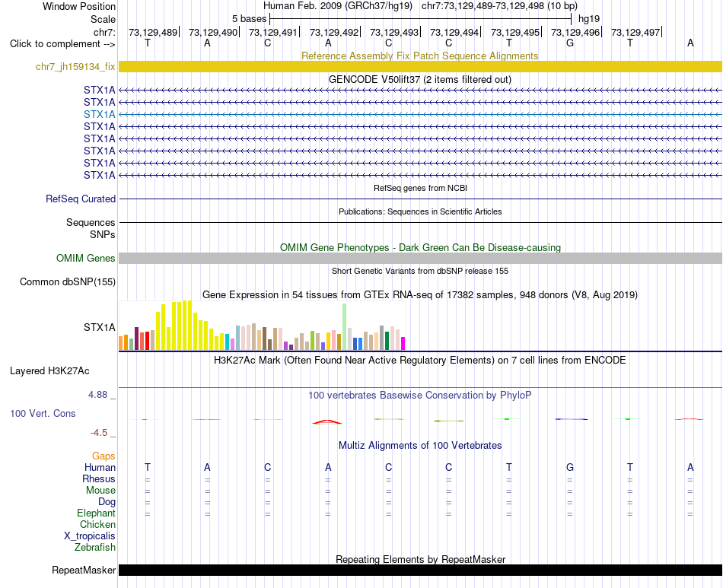Open 'Publications: Sequences in Scientific Articles' title
This screenshot has height=588, width=723.
420,211
